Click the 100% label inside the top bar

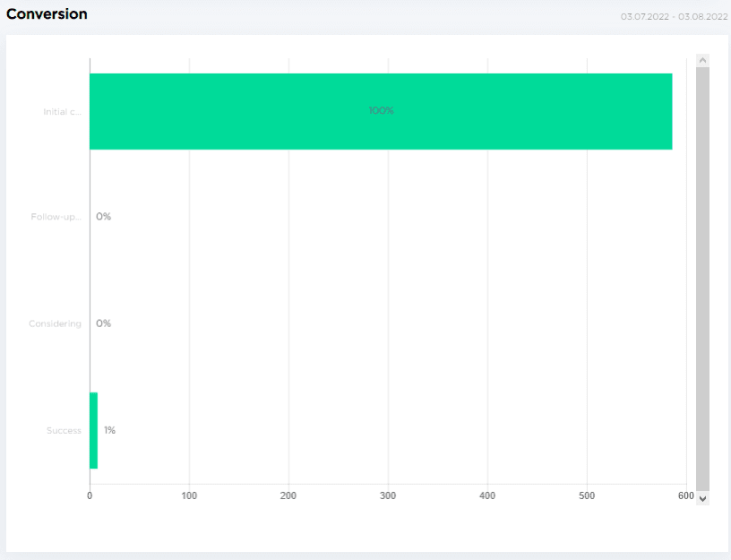click(381, 111)
